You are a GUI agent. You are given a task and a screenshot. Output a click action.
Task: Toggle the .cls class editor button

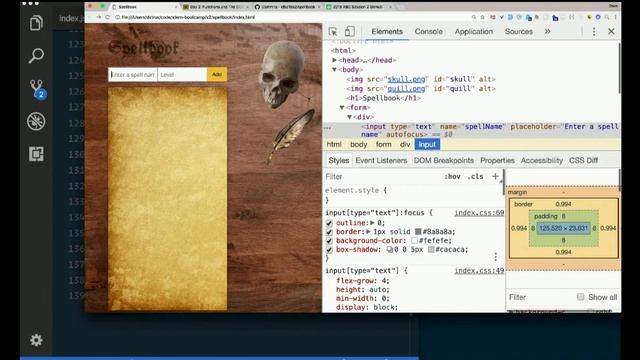(x=476, y=176)
